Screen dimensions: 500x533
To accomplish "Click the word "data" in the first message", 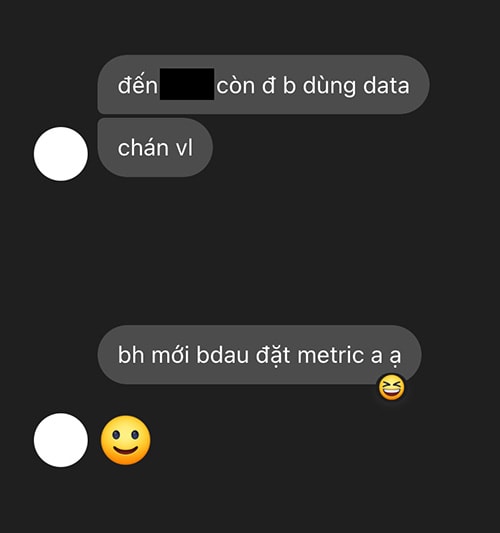I will pos(386,85).
